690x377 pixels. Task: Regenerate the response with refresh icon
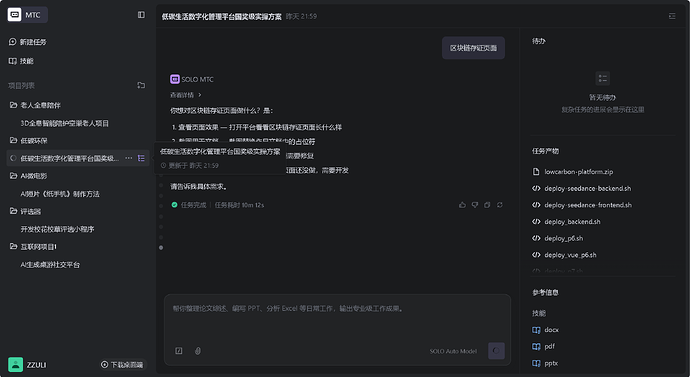pos(500,205)
